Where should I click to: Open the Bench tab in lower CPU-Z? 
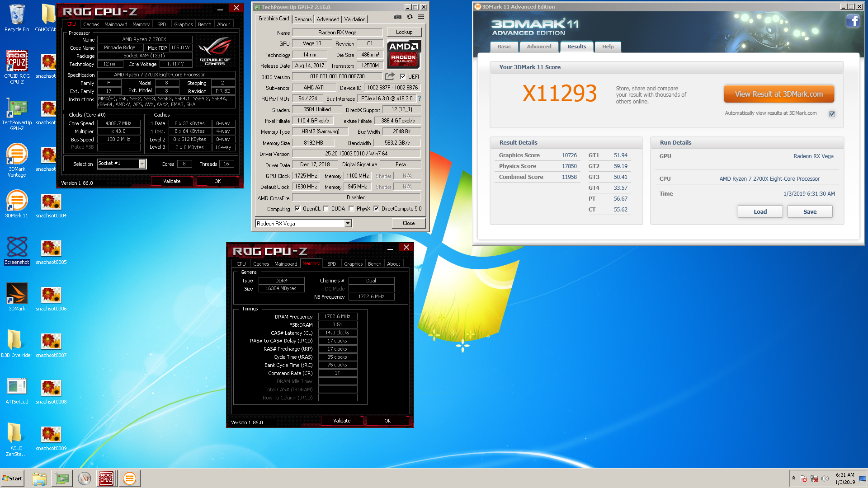click(374, 264)
